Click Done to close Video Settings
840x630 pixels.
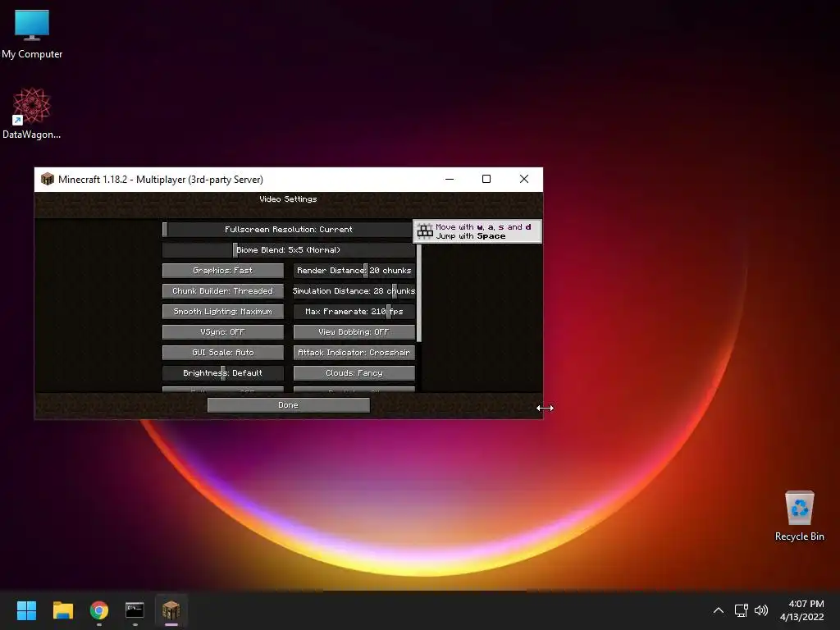[288, 405]
